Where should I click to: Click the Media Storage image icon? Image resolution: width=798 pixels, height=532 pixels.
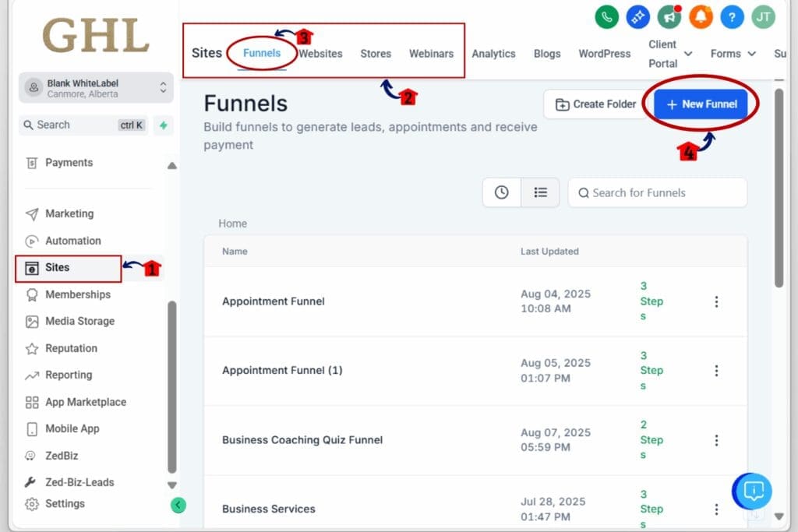point(31,322)
